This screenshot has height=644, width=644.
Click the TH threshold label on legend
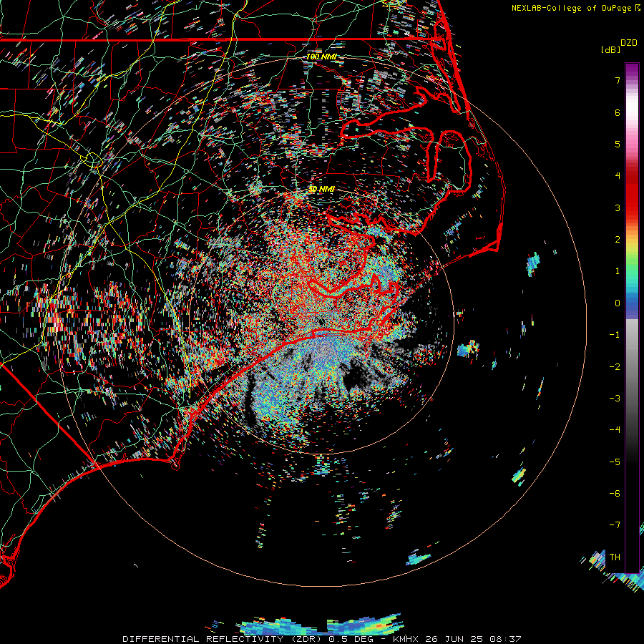615,557
